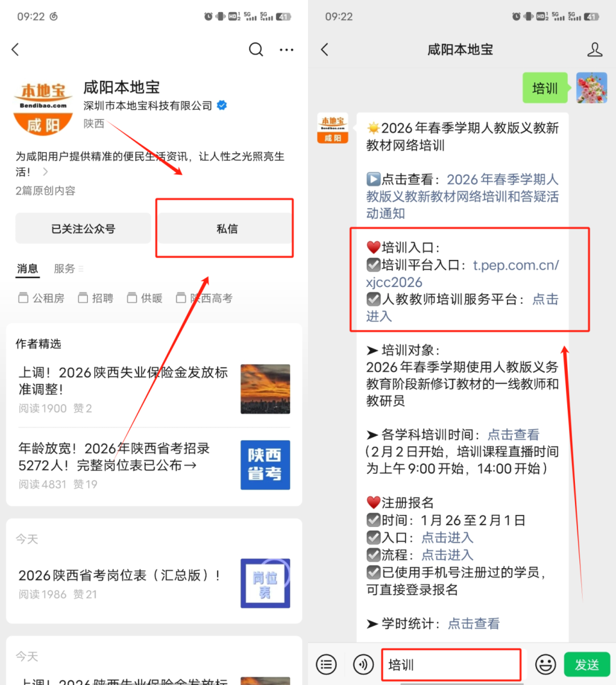This screenshot has width=616, height=685.
Task: Select the 陕西高考 category chip
Action: tap(204, 298)
